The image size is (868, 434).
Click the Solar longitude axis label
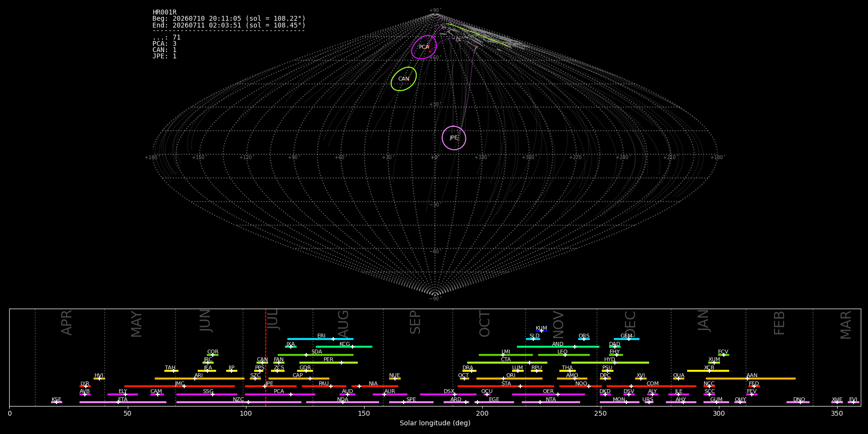(435, 423)
